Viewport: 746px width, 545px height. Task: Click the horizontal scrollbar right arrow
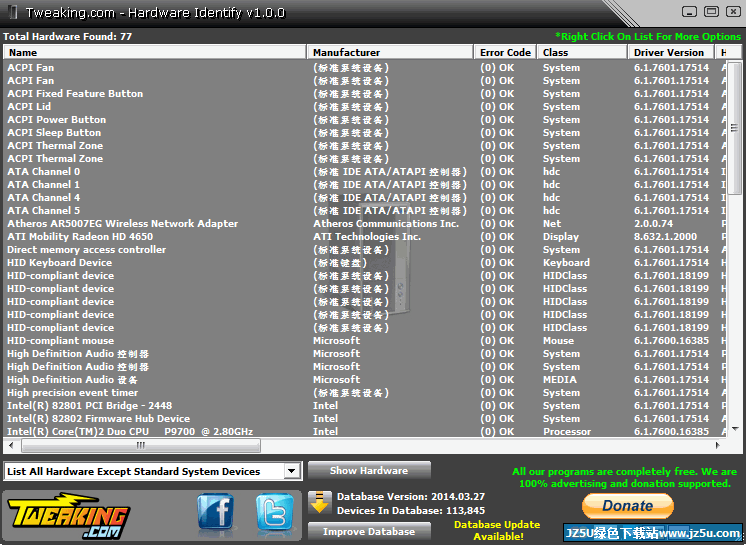tap(717, 446)
